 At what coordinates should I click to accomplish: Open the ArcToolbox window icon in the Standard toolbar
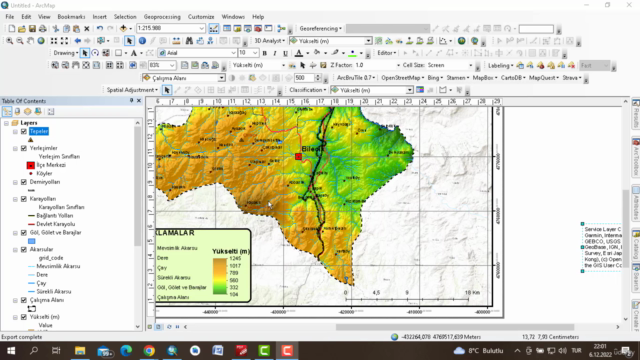(x=258, y=29)
